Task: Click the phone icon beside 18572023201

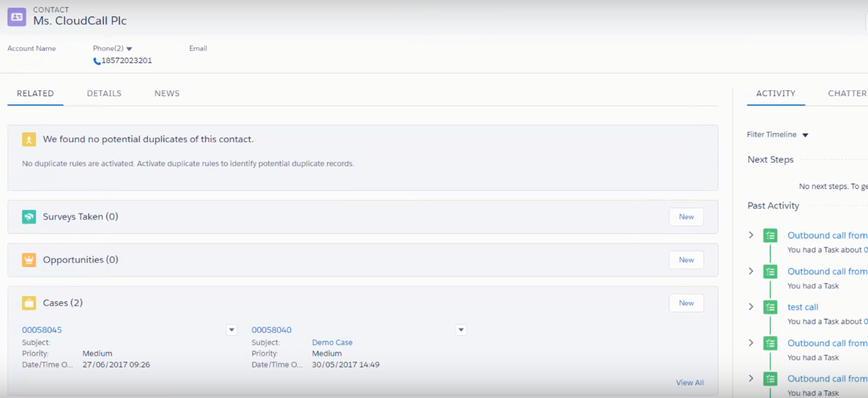Action: tap(97, 61)
